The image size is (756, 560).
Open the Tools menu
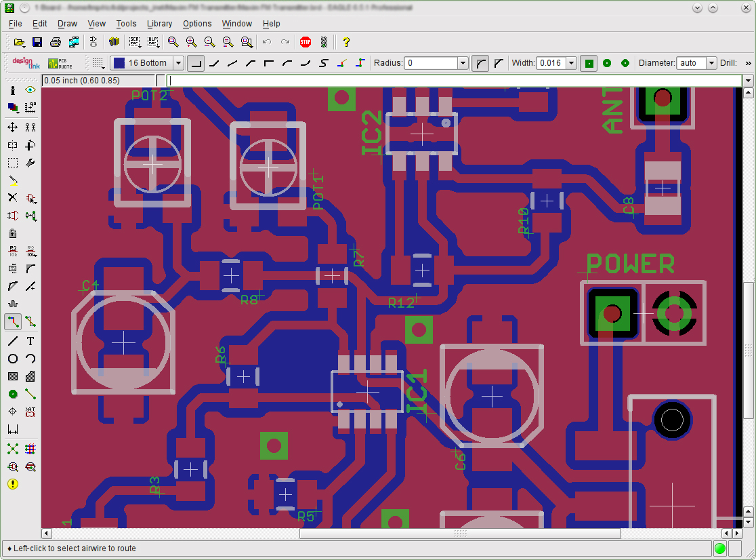click(x=126, y=23)
